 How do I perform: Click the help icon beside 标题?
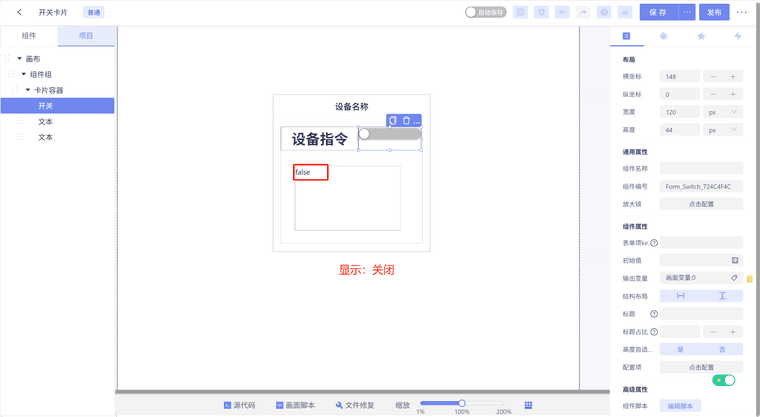654,314
